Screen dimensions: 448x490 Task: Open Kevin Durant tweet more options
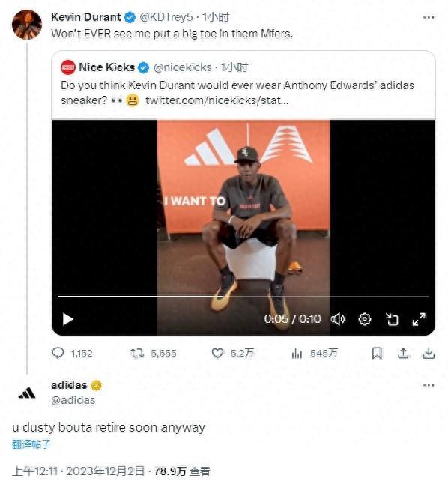click(429, 17)
